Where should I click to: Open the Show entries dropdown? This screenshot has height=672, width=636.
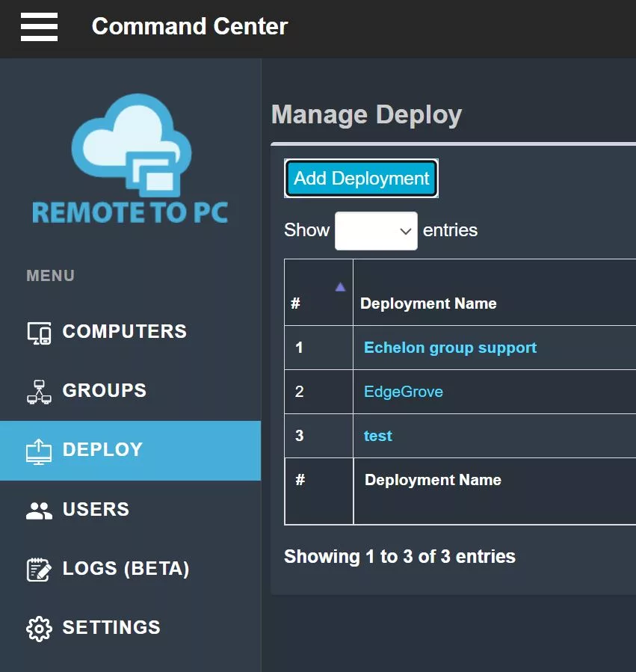(x=376, y=231)
